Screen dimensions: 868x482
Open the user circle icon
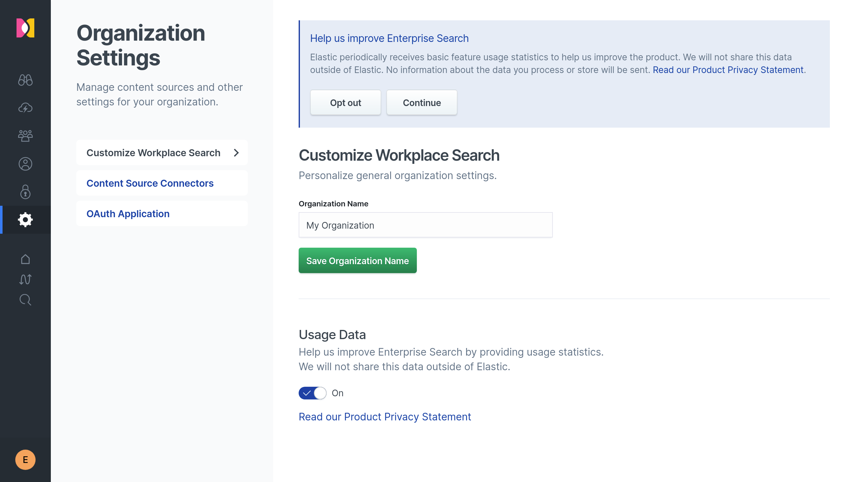[25, 164]
